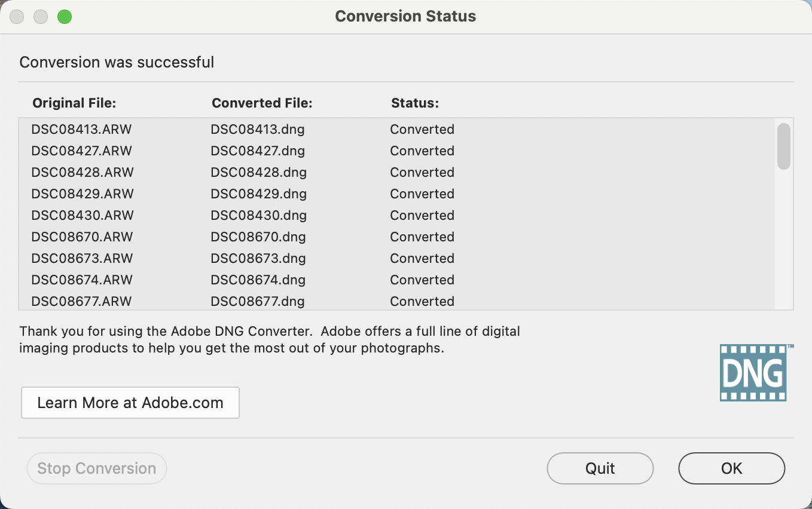Viewport: 812px width, 509px height.
Task: Select the DSC08677.dng converted file
Action: tap(258, 301)
